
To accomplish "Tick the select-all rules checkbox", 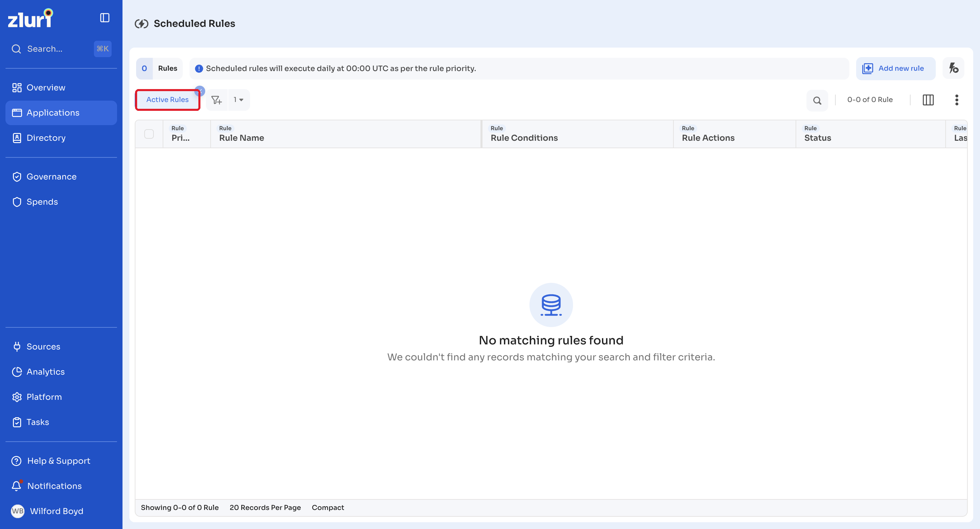I will click(x=149, y=134).
